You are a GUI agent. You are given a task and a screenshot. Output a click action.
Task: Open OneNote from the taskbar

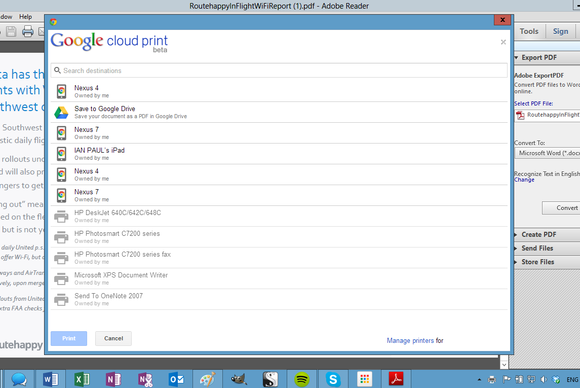[113, 379]
